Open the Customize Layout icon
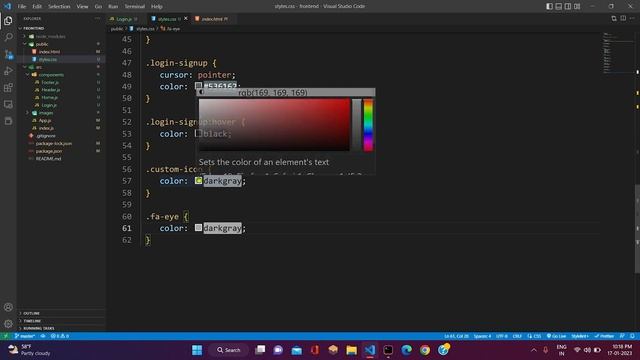 (577, 6)
